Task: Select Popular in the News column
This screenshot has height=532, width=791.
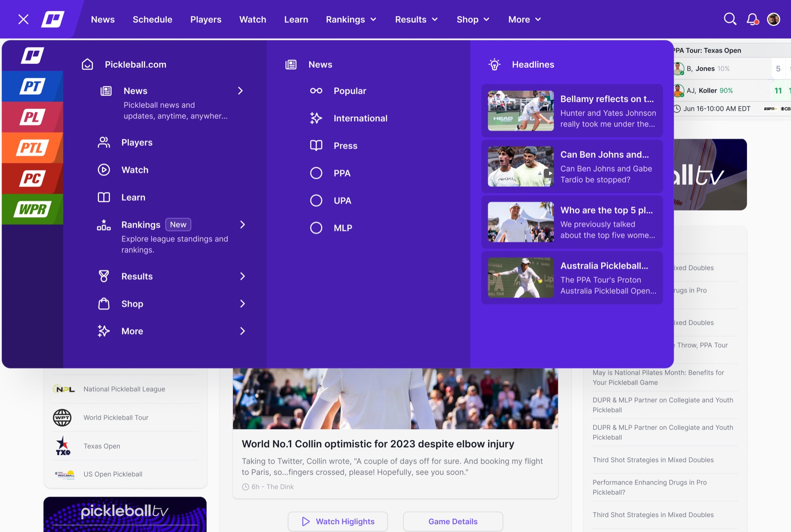Action: (350, 91)
